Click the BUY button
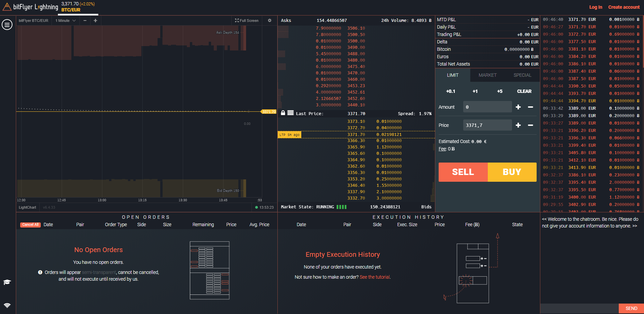The height and width of the screenshot is (314, 644). [x=512, y=172]
